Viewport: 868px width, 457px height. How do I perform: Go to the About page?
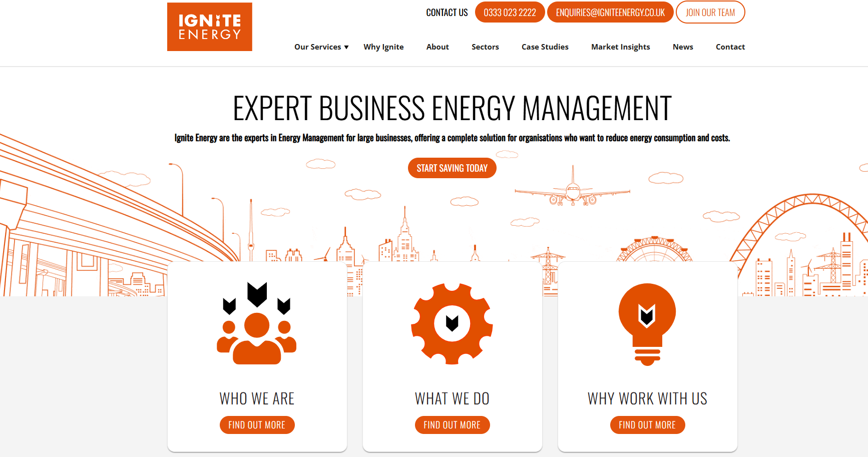(438, 47)
